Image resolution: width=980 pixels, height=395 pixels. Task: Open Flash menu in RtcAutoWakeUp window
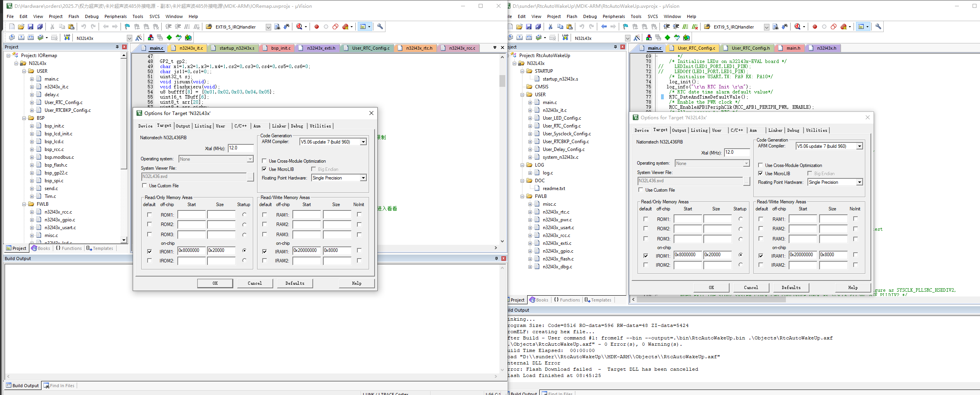click(572, 16)
